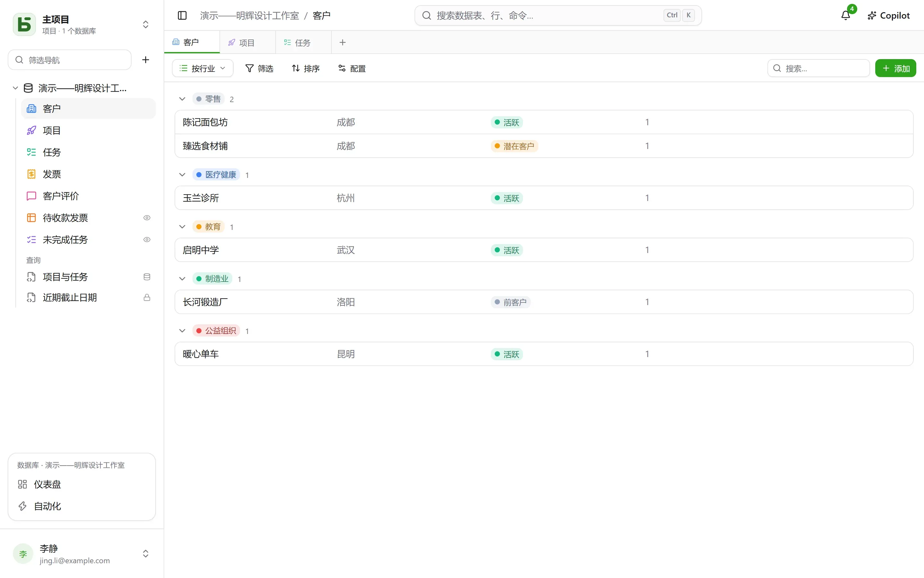Toggle eye icon for 未完成任务
This screenshot has height=578, width=924.
[x=147, y=239]
